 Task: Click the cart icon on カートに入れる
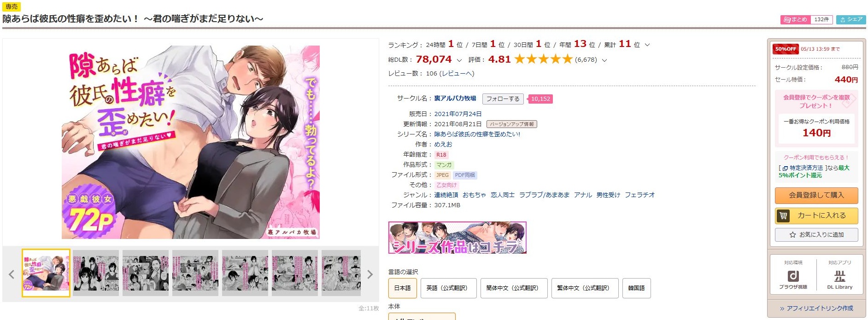click(x=783, y=215)
